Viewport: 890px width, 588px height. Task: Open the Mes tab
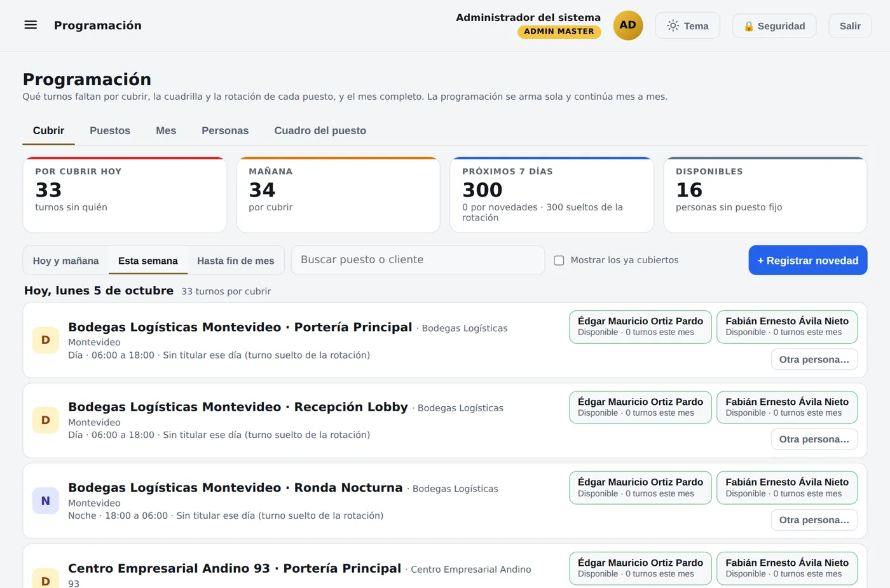coord(166,130)
